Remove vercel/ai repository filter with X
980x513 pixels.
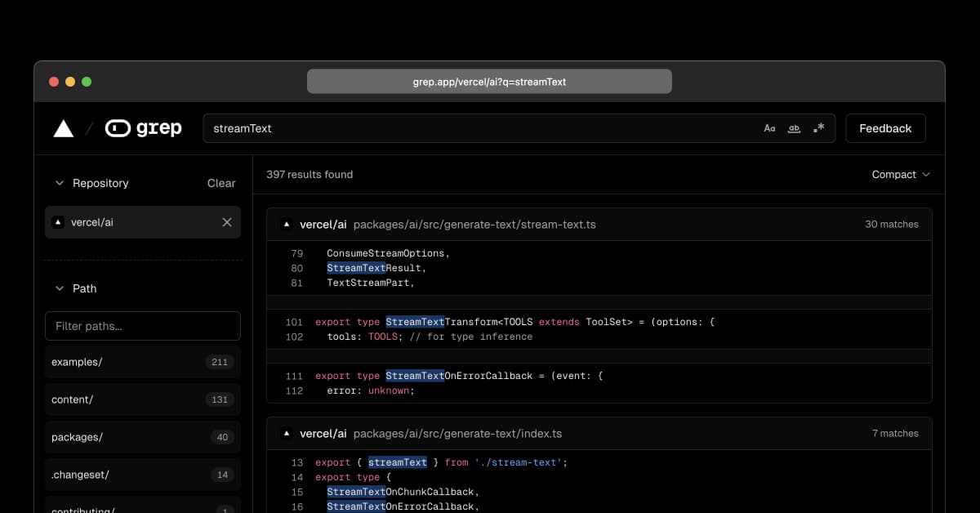tap(227, 222)
